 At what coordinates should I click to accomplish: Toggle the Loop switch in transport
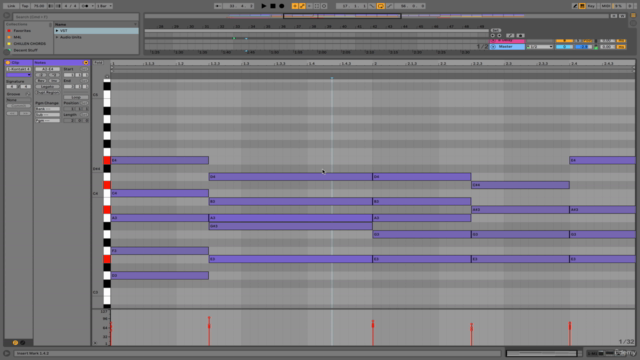[380, 6]
